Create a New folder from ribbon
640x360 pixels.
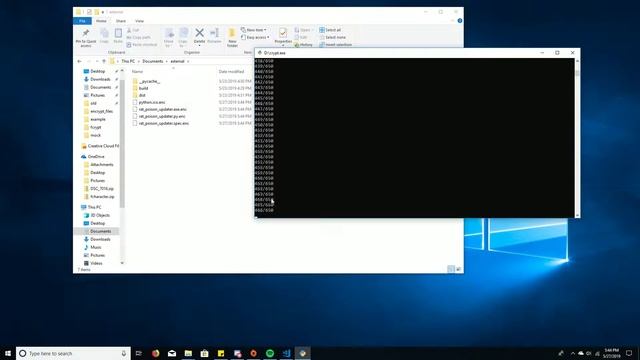pyautogui.click(x=232, y=37)
